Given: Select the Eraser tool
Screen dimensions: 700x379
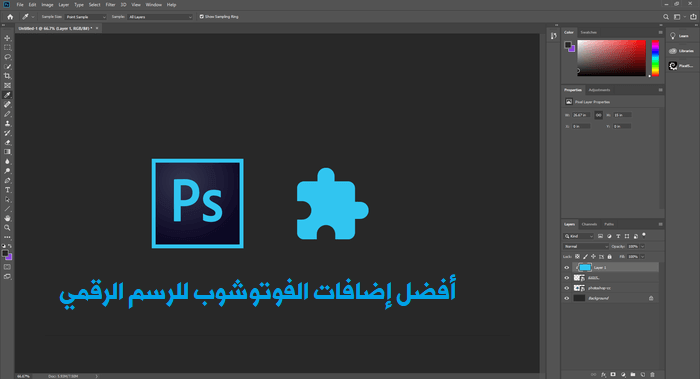Looking at the screenshot, I should click(7, 142).
